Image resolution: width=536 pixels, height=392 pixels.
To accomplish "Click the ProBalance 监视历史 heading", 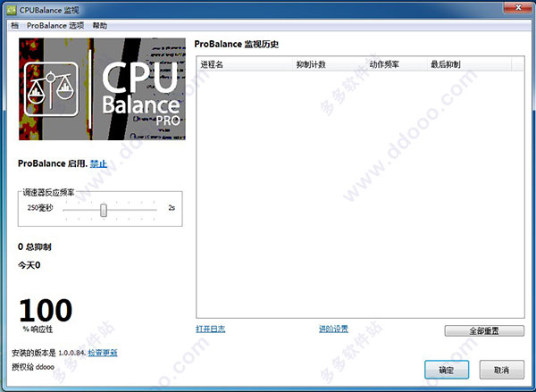I will pos(237,44).
